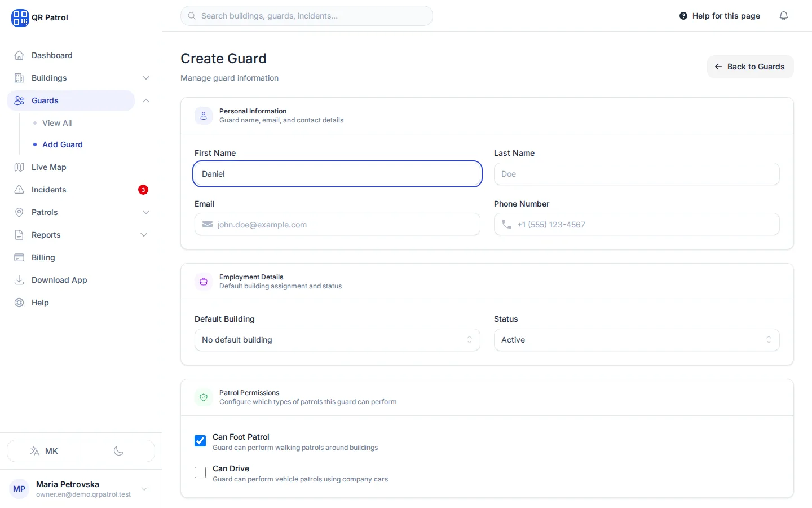Viewport: 812px width, 508px height.
Task: Open Billing from sidebar
Action: tap(81, 257)
